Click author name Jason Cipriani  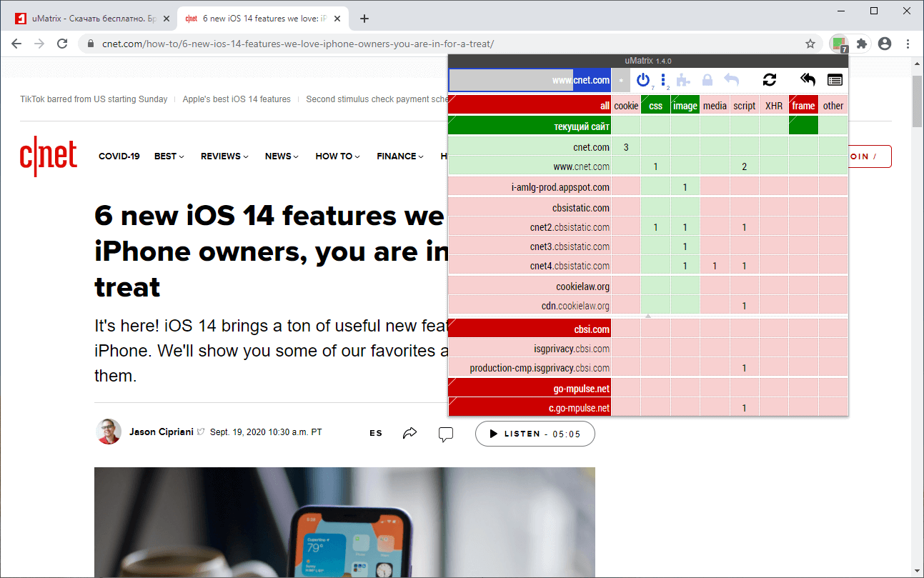click(162, 432)
